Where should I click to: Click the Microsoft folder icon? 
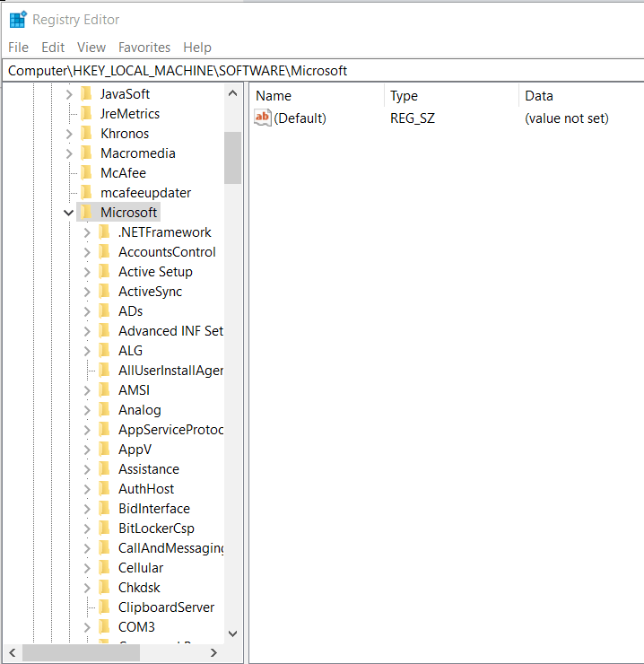pyautogui.click(x=86, y=212)
